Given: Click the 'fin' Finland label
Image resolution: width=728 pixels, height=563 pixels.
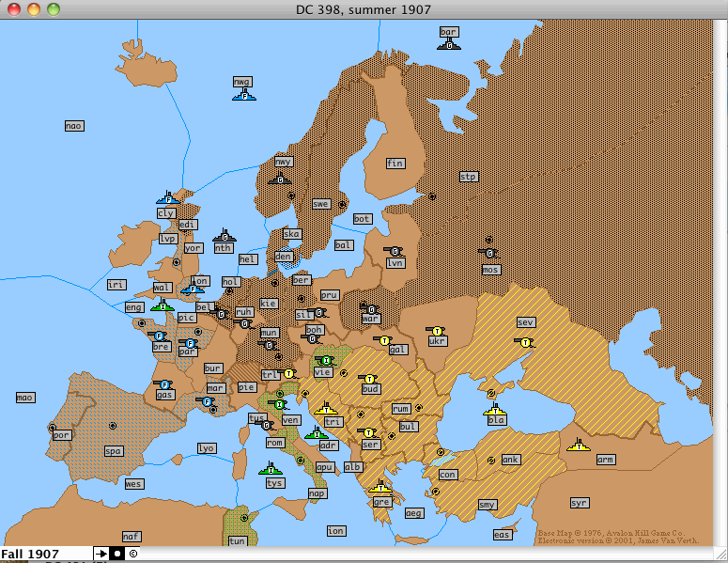Looking at the screenshot, I should (x=395, y=163).
